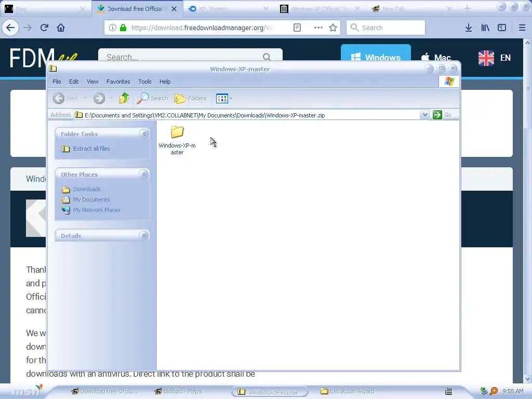Screen dimensions: 532x399
Task: Open the Favorites menu in Explorer
Action: (118, 82)
